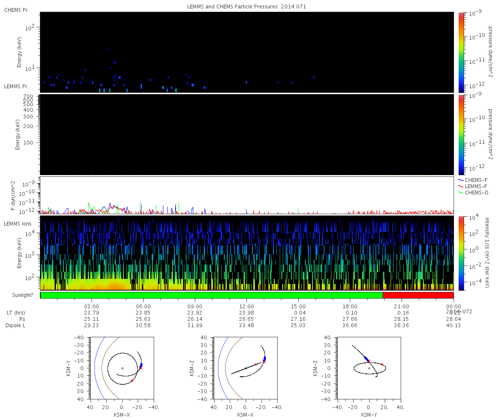
Task: Click the LEMMS Ions panel label
Action: pos(18,223)
